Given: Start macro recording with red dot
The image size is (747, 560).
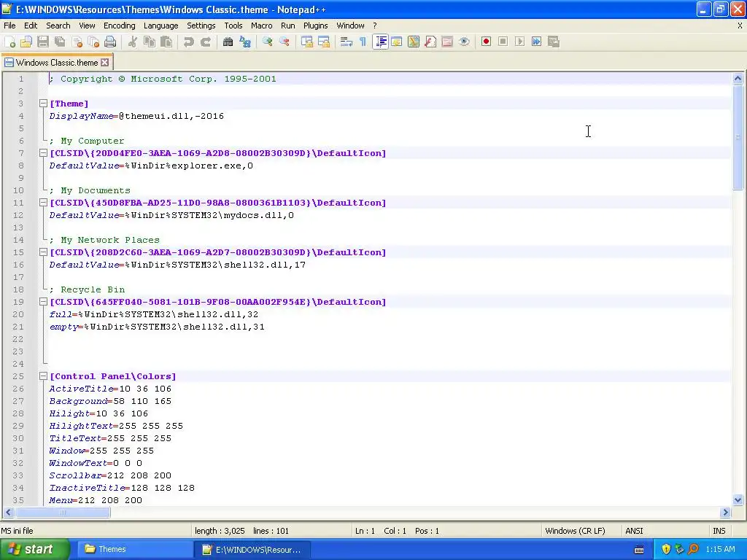Looking at the screenshot, I should coord(486,42).
